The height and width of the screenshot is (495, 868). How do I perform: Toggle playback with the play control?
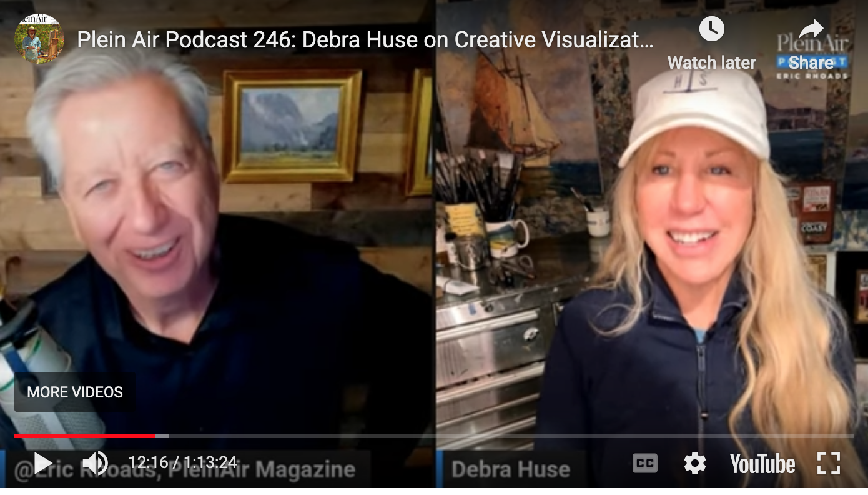[x=42, y=462]
